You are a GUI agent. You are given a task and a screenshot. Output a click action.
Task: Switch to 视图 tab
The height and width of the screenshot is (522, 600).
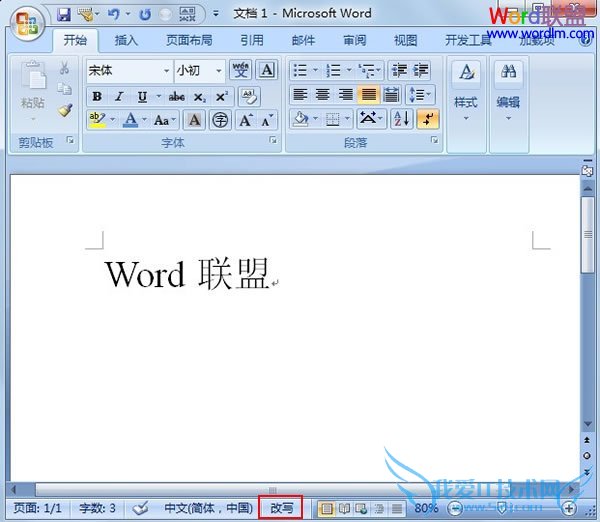(406, 40)
